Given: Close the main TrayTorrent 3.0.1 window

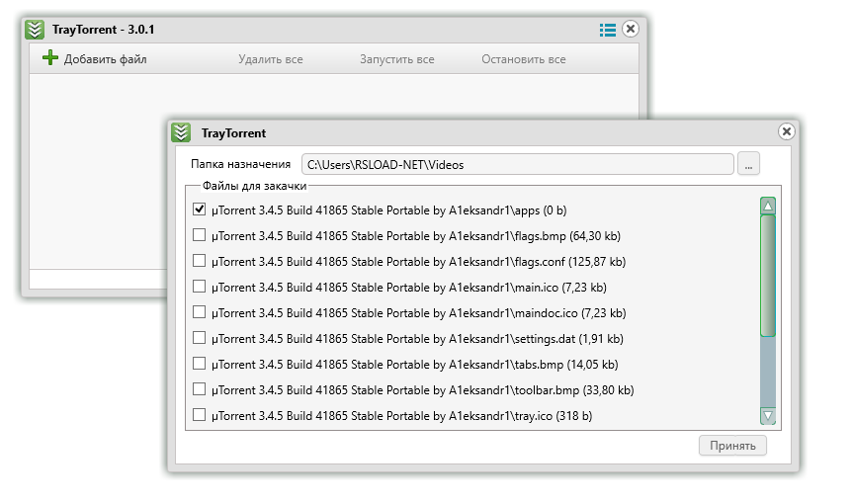Looking at the screenshot, I should click(631, 30).
